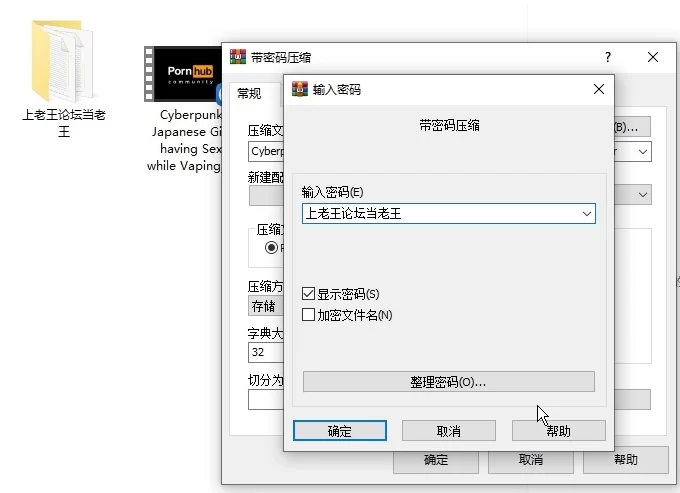Enable the 加密文件名(N) checkbox
Screen dimensions: 680x493
[x=308, y=314]
